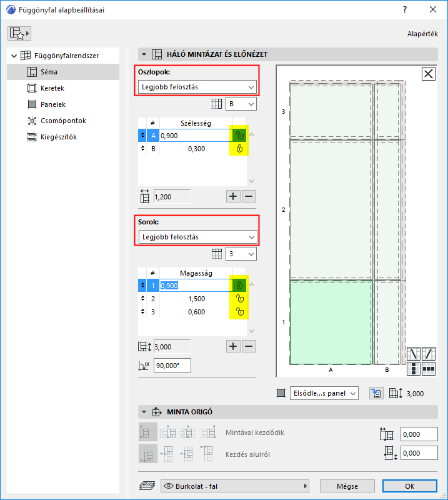The width and height of the screenshot is (448, 500).
Task: Select the backslash diagonal panel division icon
Action: click(414, 354)
